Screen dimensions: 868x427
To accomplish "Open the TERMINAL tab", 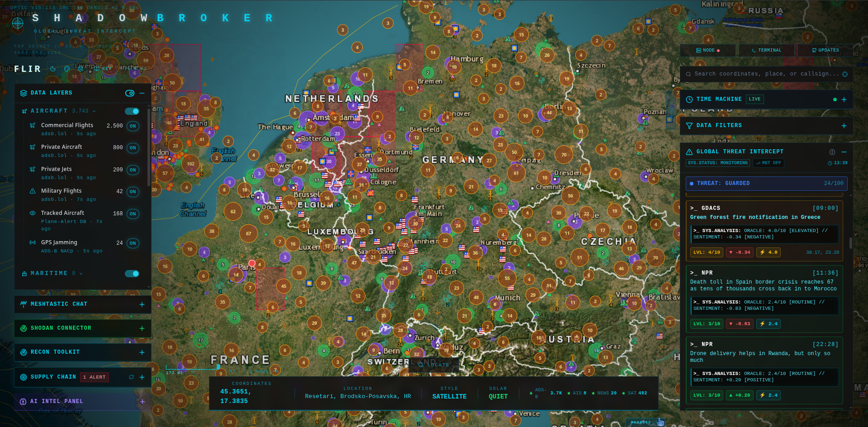I will pyautogui.click(x=766, y=50).
